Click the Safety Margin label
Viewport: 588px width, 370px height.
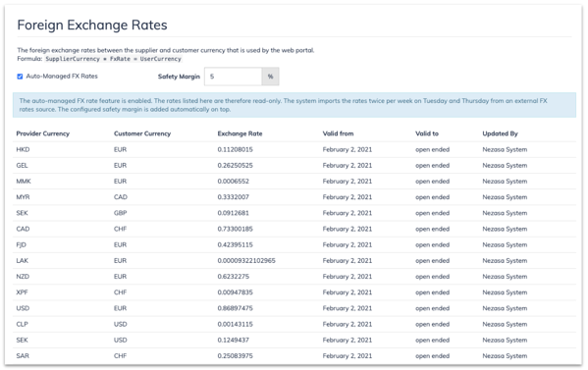(x=179, y=77)
